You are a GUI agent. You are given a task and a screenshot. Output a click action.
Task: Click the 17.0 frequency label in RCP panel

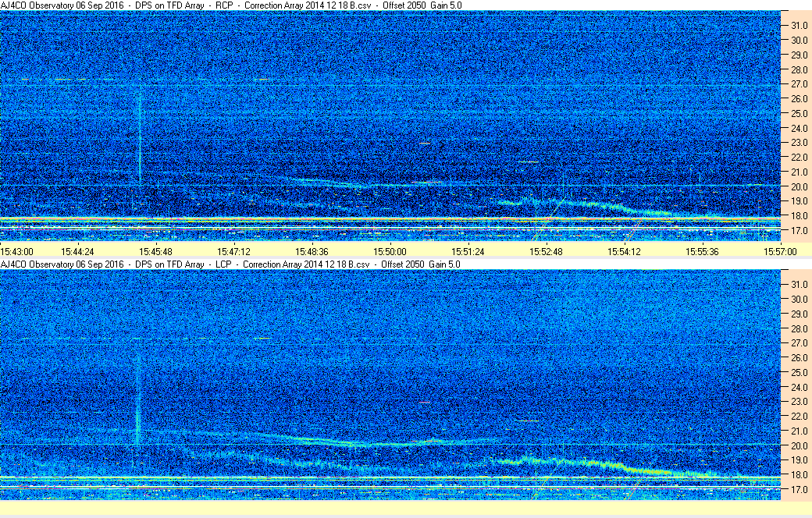pos(796,231)
